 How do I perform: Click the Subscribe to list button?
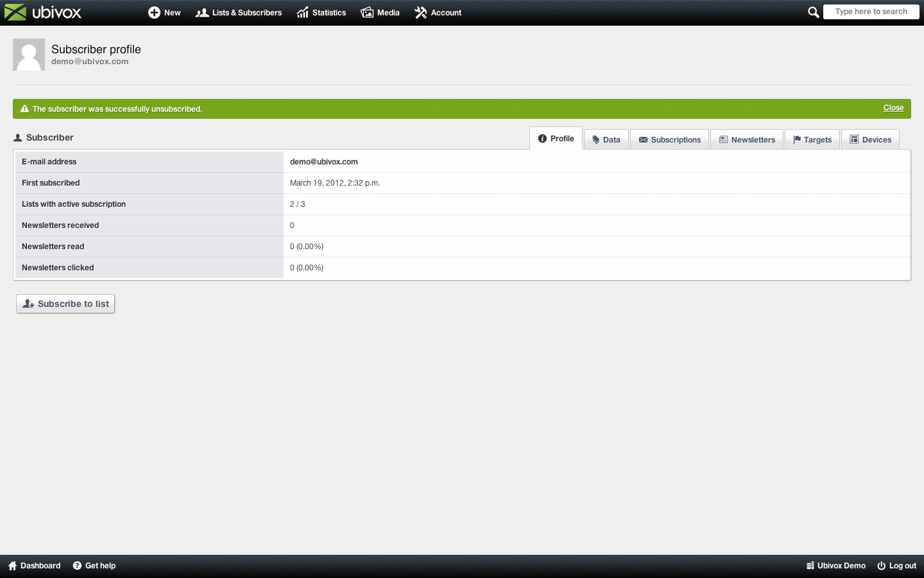65,304
